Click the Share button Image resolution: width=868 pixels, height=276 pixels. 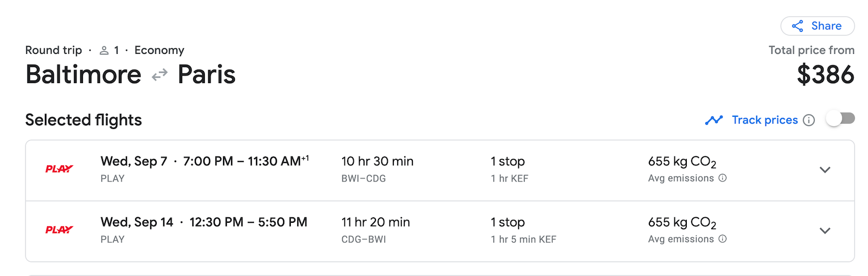[x=817, y=26]
